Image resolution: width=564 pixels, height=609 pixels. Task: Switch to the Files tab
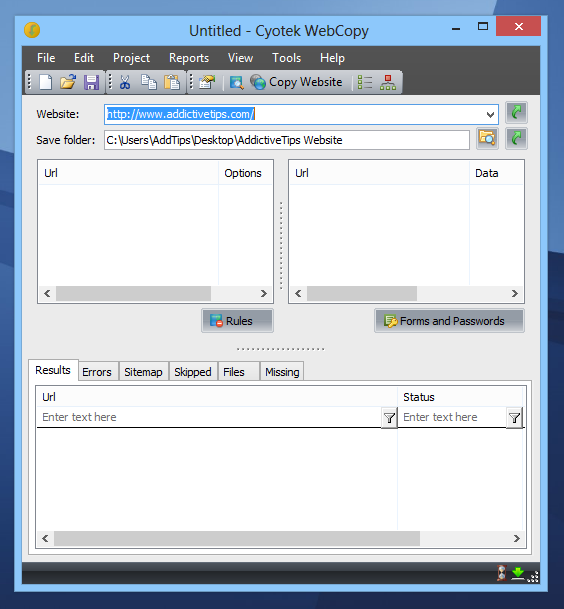point(238,372)
